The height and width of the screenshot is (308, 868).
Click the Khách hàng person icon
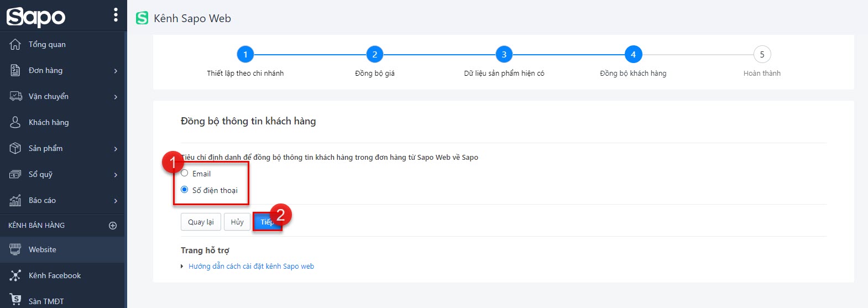[x=15, y=122]
